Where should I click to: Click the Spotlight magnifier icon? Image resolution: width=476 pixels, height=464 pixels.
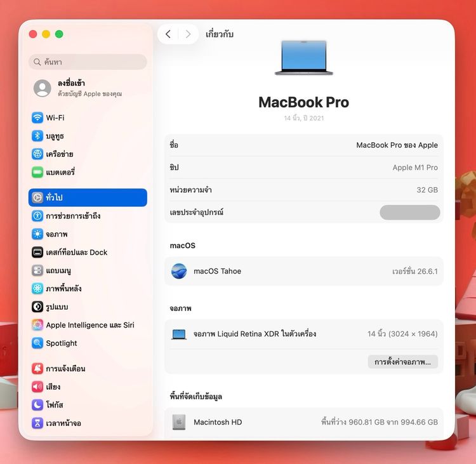(x=37, y=343)
